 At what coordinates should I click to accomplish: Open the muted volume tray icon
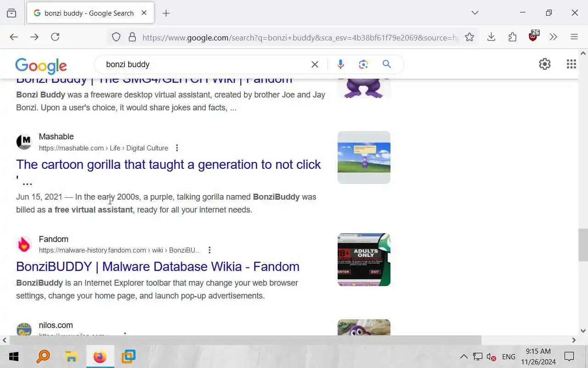491,356
